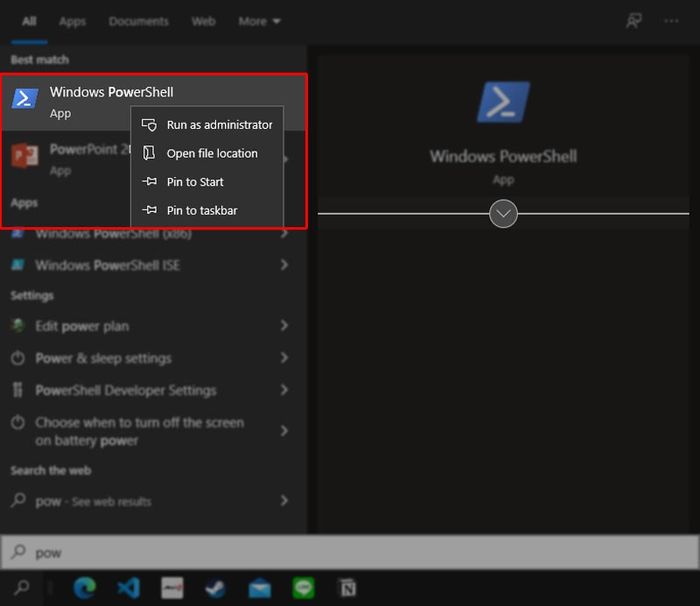This screenshot has width=700, height=606.
Task: Expand preview pane actions with the round chevron button
Action: pyautogui.click(x=503, y=214)
